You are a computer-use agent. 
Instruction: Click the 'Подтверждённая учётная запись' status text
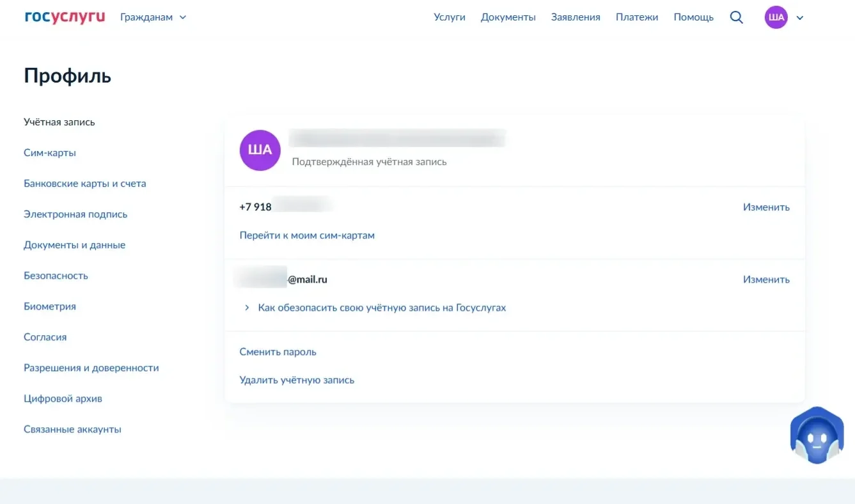click(369, 162)
